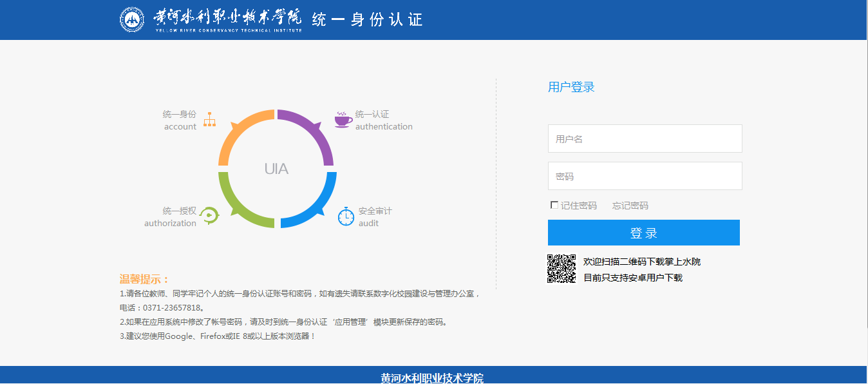
Task: Click the 黄河水利职业技术学院 footer text
Action: 432,378
